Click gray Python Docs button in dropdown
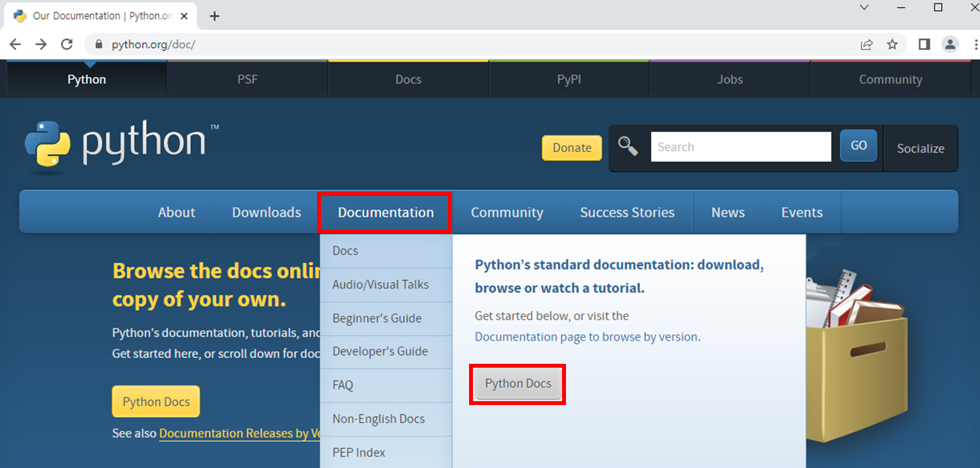Viewport: 980px width, 468px height. [x=518, y=384]
